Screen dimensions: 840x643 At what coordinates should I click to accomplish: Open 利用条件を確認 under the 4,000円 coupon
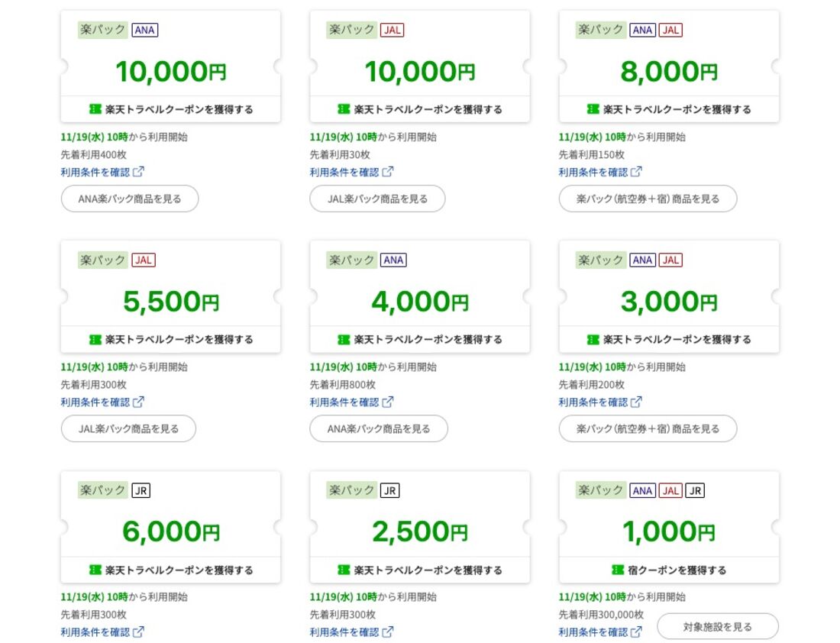tap(345, 402)
